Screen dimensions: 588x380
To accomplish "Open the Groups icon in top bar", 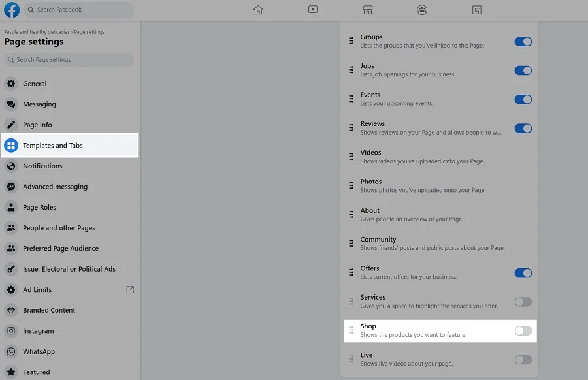I will (422, 10).
